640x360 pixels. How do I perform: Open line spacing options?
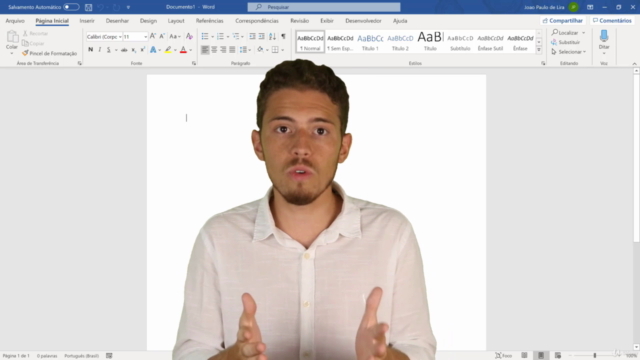[x=244, y=49]
